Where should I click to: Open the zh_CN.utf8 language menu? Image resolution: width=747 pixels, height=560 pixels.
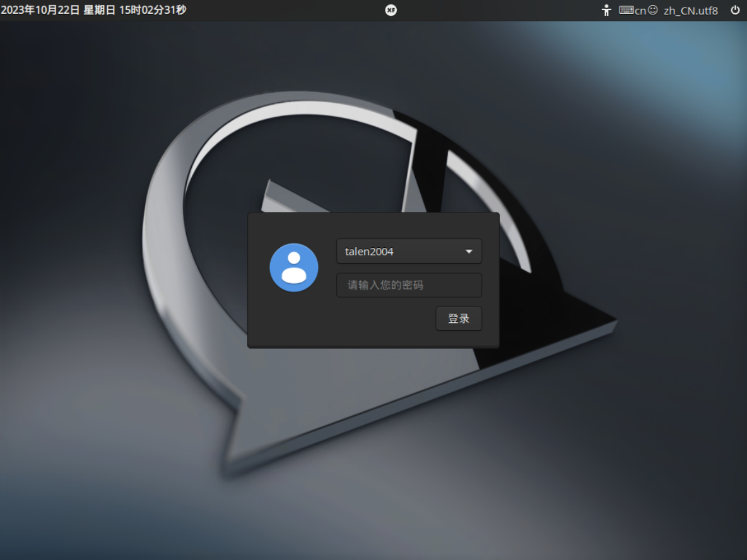[691, 11]
